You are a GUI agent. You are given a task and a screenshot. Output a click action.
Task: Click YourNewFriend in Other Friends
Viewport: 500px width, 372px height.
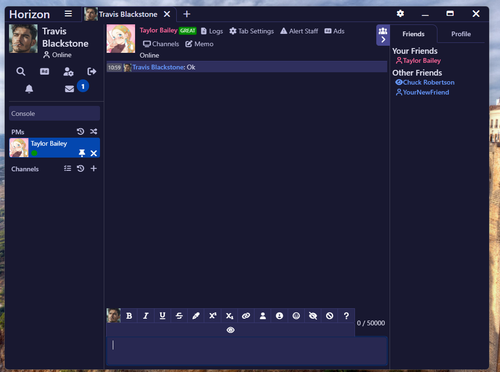click(426, 92)
